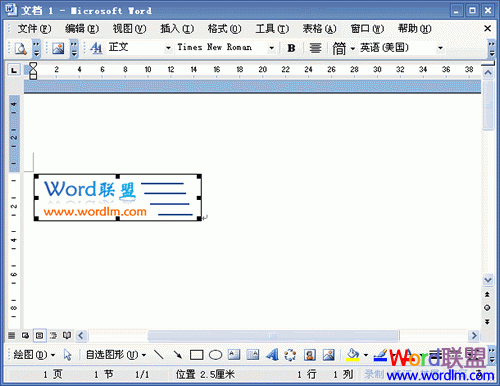This screenshot has height=386, width=500.
Task: Click the Simplified Chinese conversion icon
Action: [x=339, y=48]
